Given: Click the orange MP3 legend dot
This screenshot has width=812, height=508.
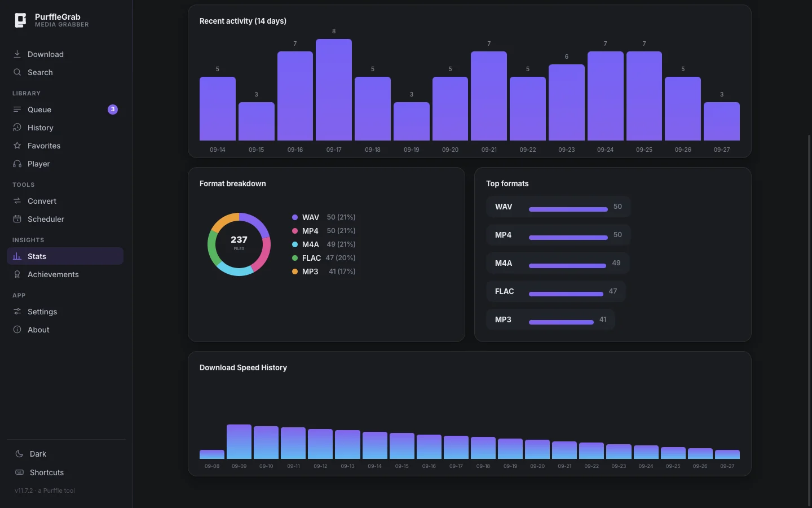Looking at the screenshot, I should (x=295, y=271).
